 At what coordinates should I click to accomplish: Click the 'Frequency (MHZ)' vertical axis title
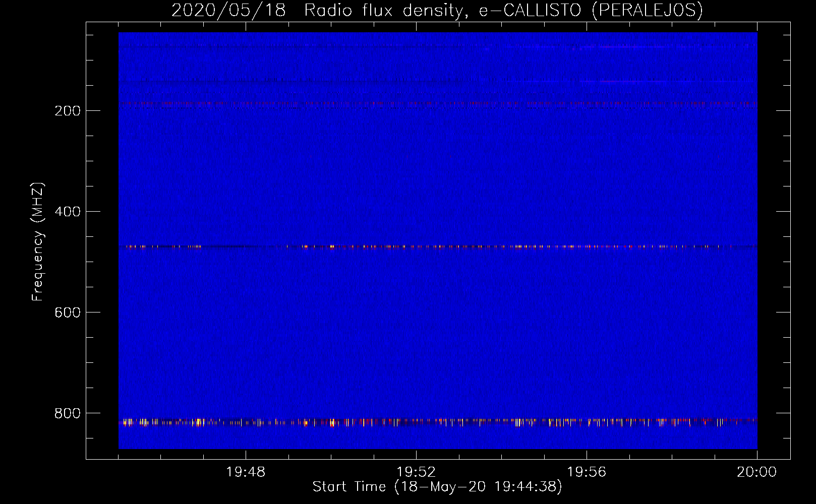coord(38,242)
